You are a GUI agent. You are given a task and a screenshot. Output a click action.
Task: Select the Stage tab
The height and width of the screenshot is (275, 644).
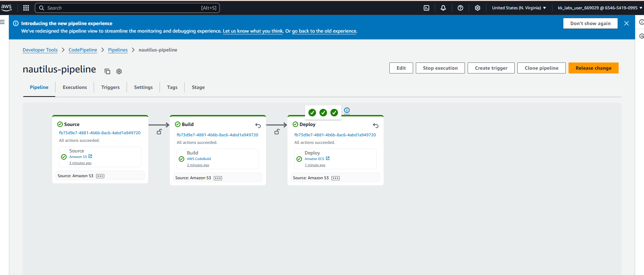coord(198,87)
